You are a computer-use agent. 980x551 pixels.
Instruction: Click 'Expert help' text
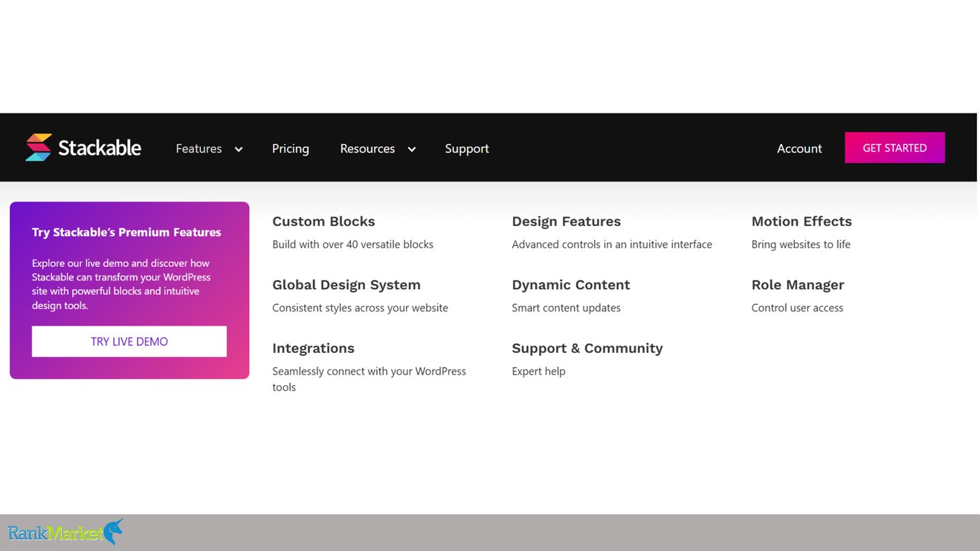[539, 371]
